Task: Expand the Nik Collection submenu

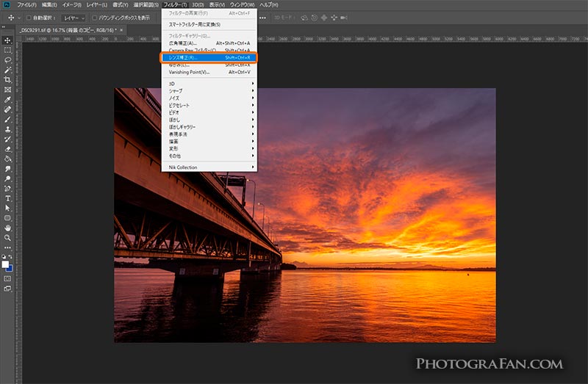Action: click(209, 167)
